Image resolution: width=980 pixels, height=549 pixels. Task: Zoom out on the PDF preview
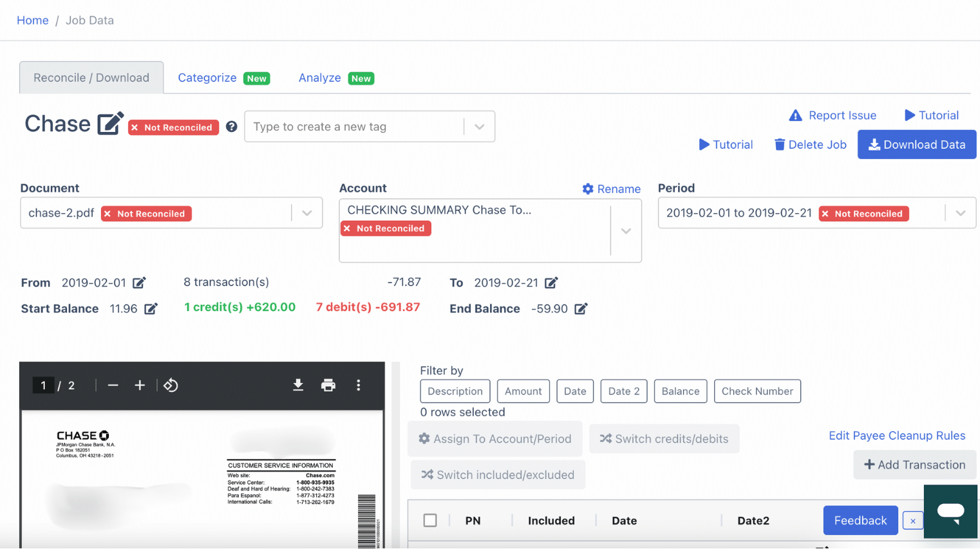click(113, 385)
